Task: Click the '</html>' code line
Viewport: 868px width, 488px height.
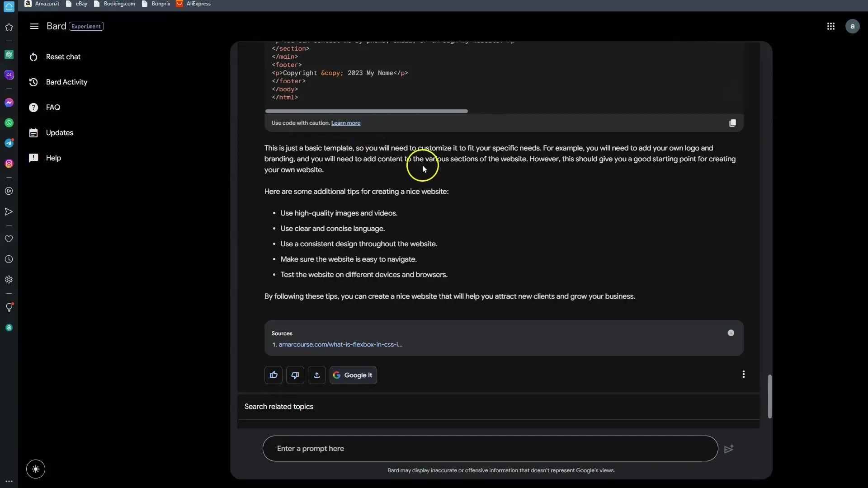Action: [x=285, y=98]
